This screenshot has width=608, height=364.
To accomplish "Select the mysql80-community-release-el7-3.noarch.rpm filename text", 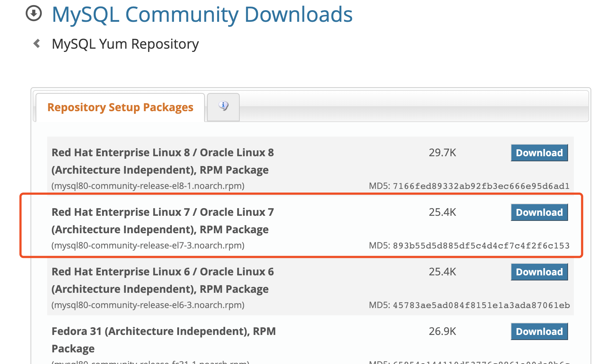I will (x=148, y=246).
